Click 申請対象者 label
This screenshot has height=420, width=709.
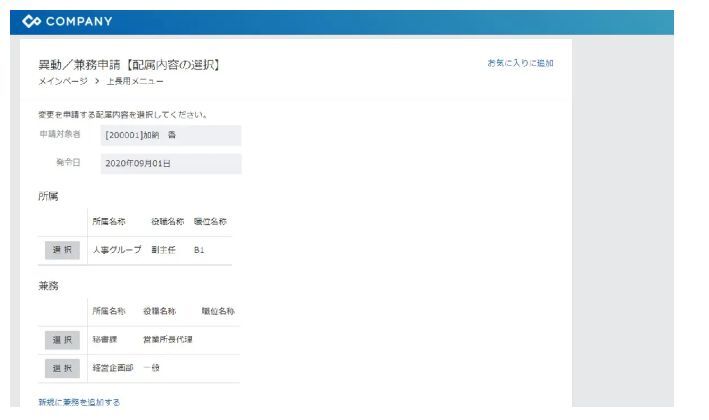(60, 134)
